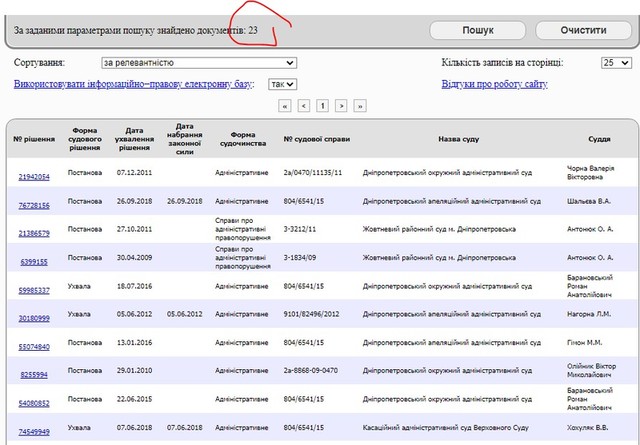This screenshot has width=640, height=445.
Task: Open the Використовувати інформаційно-правову електронну базу link
Action: point(133,84)
